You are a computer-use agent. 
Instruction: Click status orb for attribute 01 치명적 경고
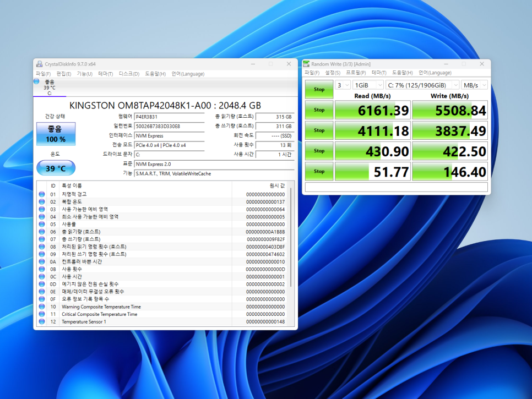coord(42,194)
